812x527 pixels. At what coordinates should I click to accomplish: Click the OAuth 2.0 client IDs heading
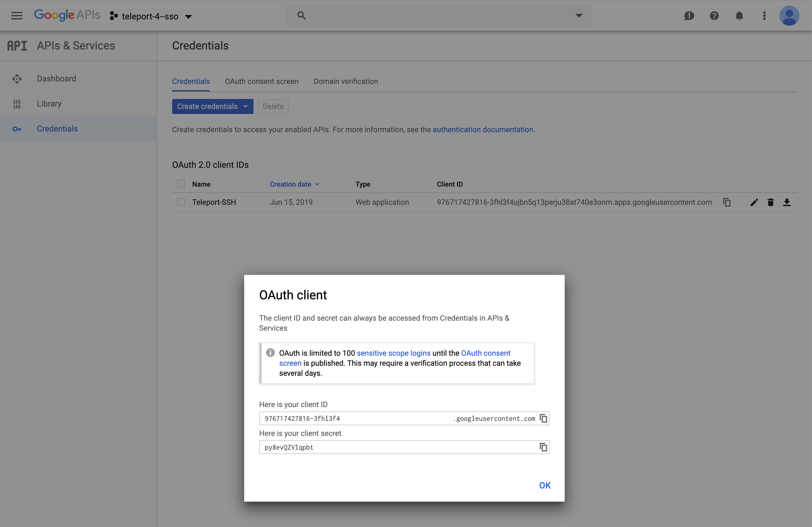[x=210, y=165]
